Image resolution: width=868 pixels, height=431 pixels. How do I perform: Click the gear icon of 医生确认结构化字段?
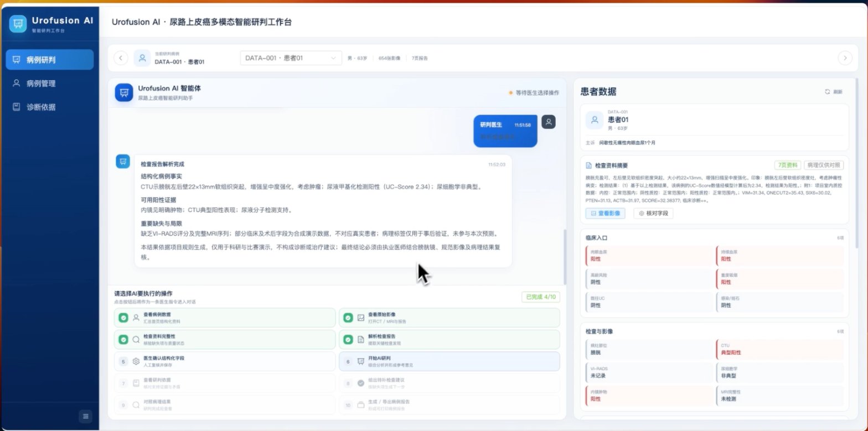[136, 361]
